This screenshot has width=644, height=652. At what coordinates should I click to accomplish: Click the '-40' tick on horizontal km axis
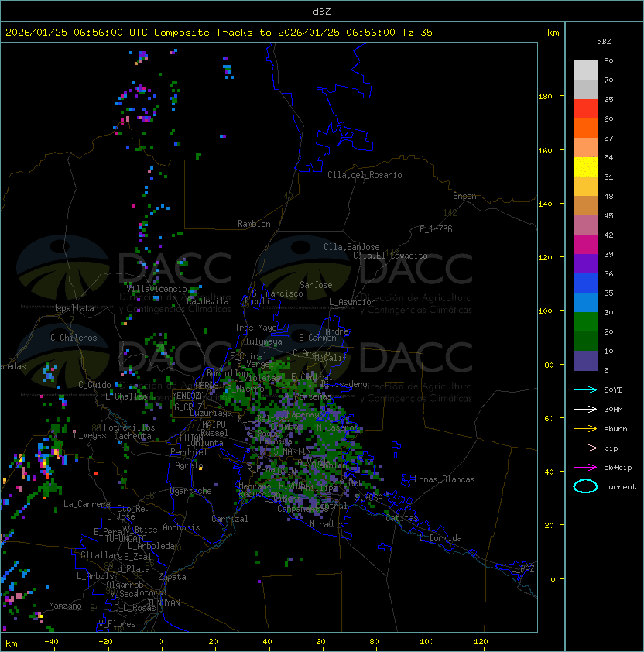[51, 642]
